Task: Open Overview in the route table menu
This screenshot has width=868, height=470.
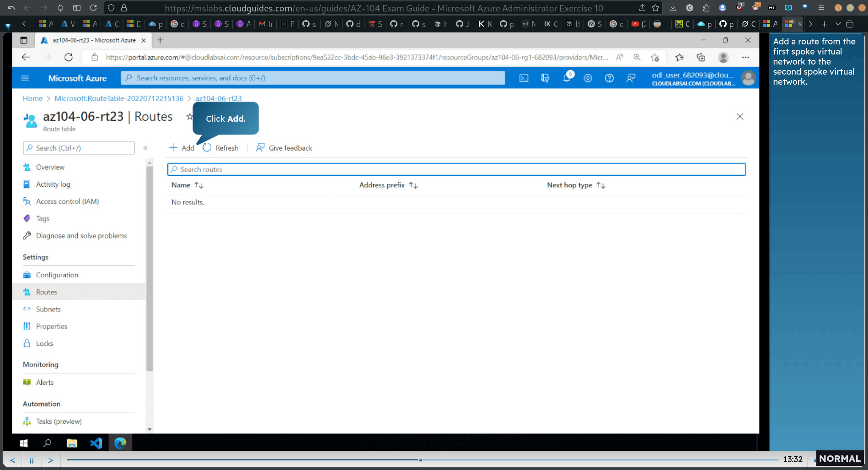Action: click(x=50, y=167)
